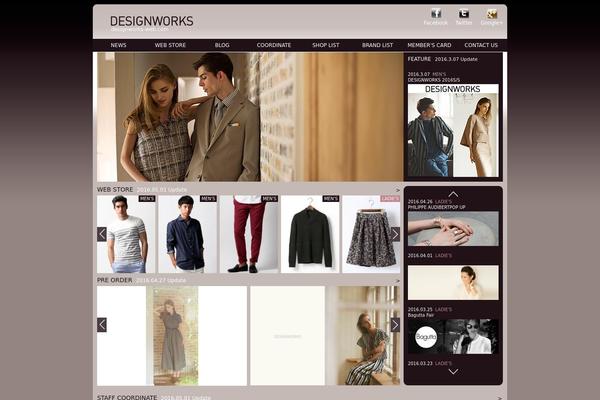The height and width of the screenshot is (400, 600).
Task: Open the BRAND LIST menu item
Action: tap(377, 45)
